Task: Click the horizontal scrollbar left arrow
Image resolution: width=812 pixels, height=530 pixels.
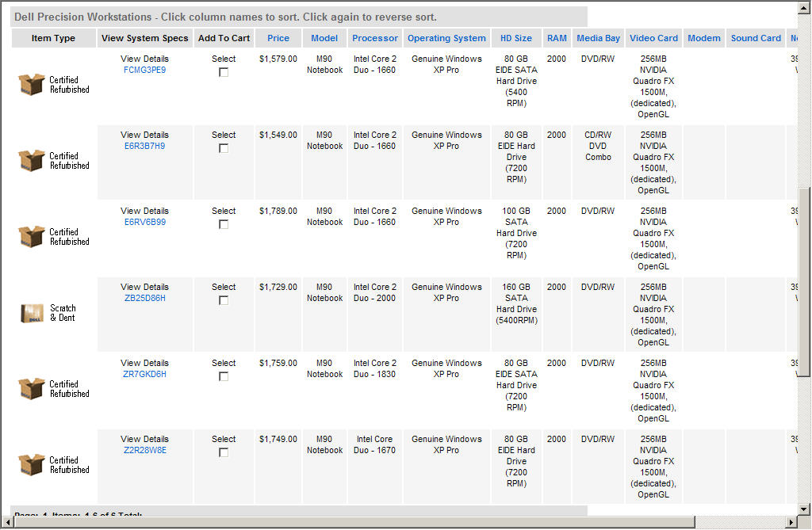Action: [7, 522]
